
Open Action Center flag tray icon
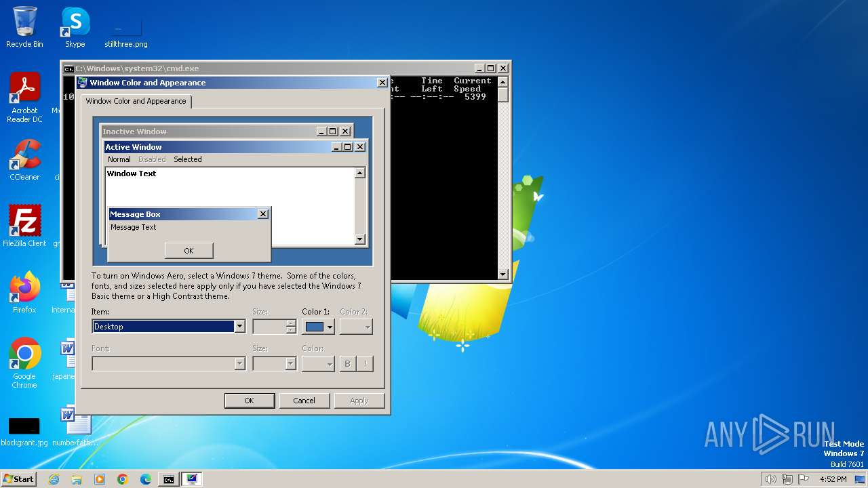(x=804, y=479)
